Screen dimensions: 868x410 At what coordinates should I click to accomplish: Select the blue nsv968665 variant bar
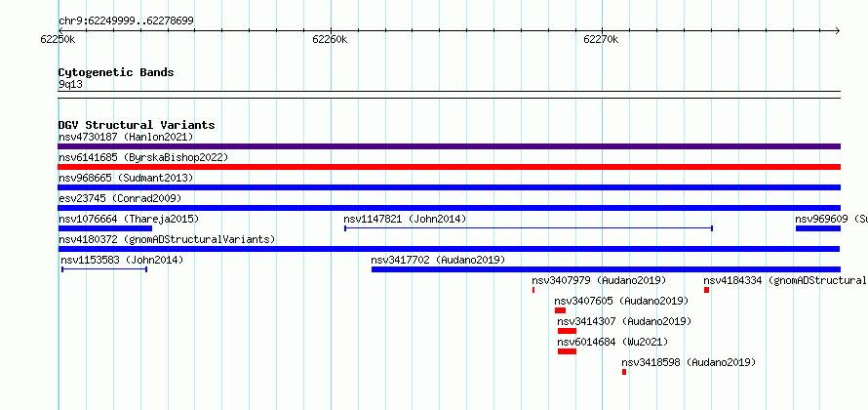pyautogui.click(x=450, y=187)
